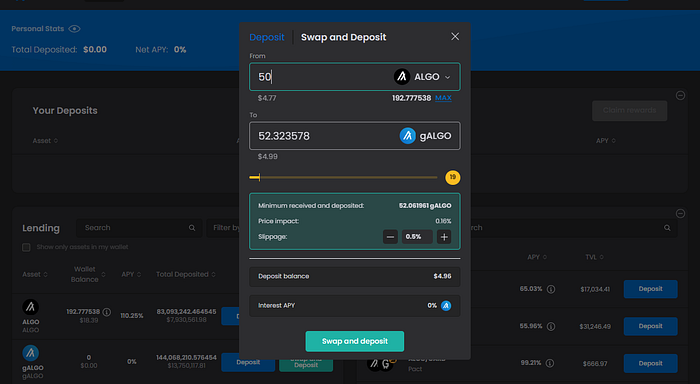Click the MAX balance link
The width and height of the screenshot is (700, 384).
tap(443, 98)
